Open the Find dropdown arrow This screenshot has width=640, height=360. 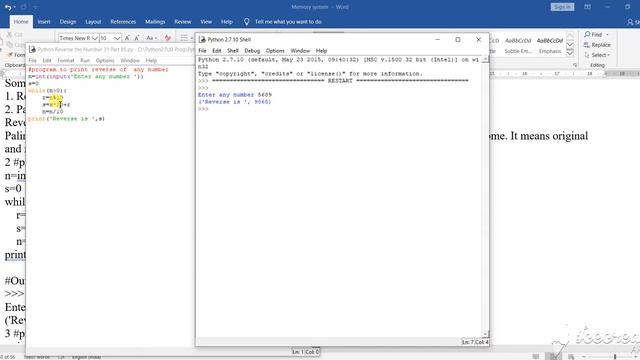(x=607, y=35)
